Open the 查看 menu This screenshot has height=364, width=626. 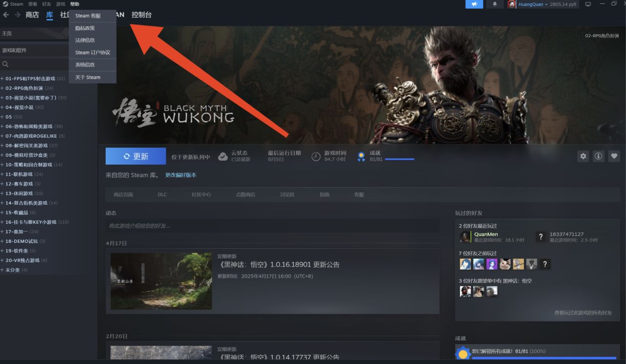(32, 4)
